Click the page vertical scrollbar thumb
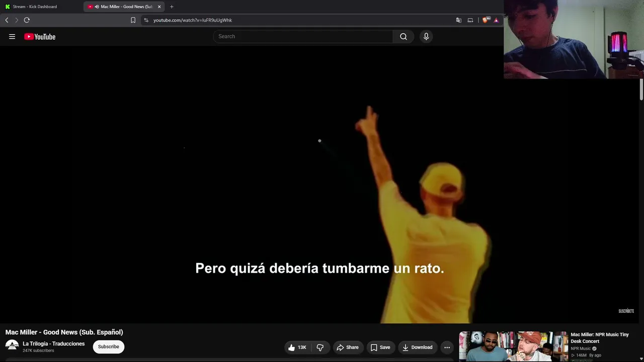Screen dimensions: 644x362 pyautogui.click(x=641, y=89)
